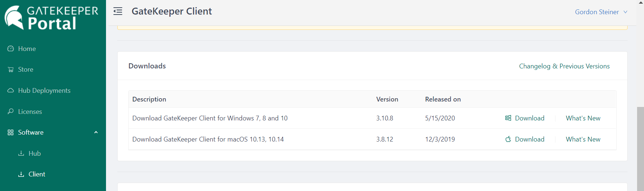Collapse the Software submenu chevron

[96, 132]
